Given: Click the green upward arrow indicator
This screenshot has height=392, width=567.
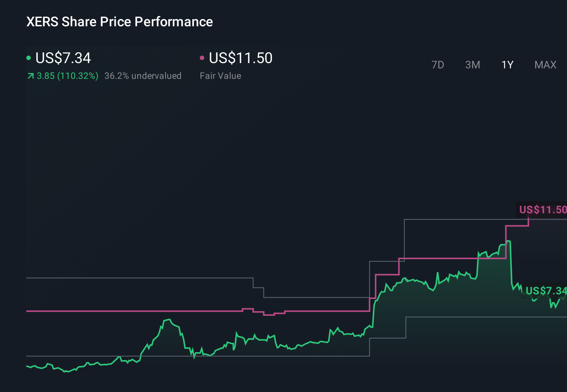Looking at the screenshot, I should tap(30, 76).
